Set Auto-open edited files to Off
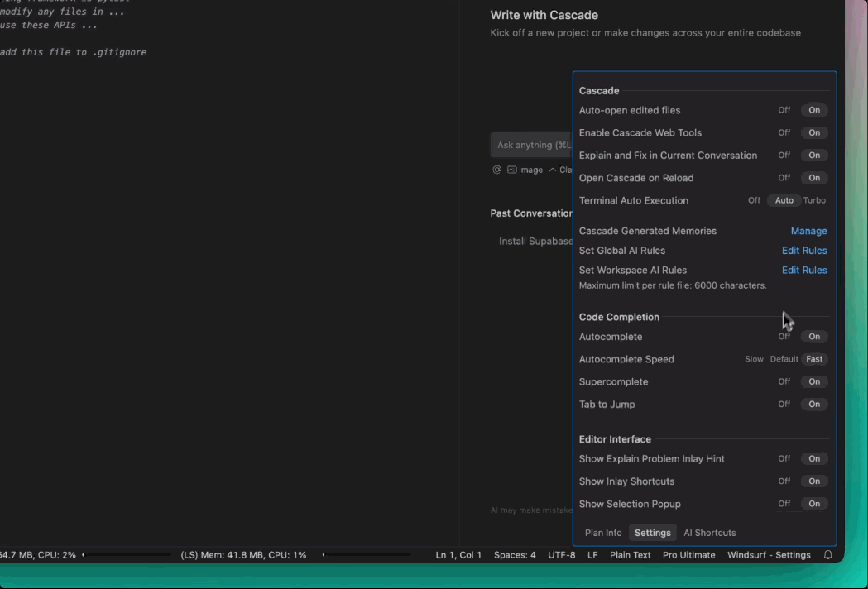This screenshot has height=589, width=868. tap(784, 110)
